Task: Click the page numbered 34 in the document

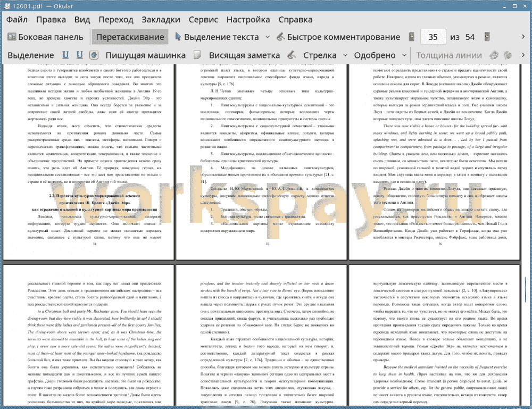Action: (88, 162)
